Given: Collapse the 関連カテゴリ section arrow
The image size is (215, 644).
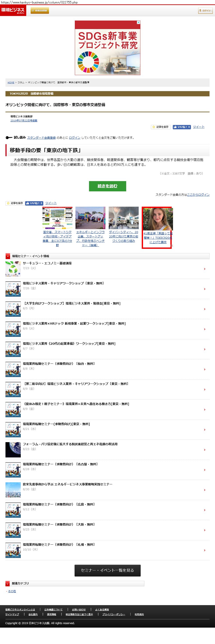Looking at the screenshot, I should click(8, 583).
